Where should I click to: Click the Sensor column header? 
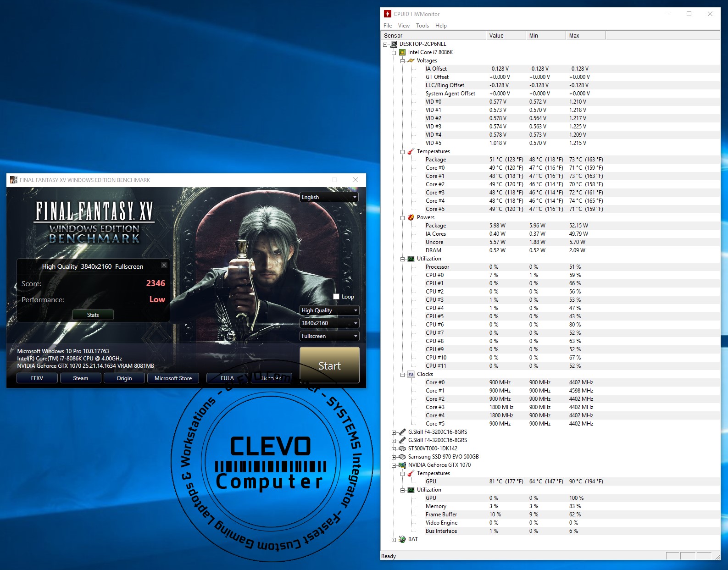point(433,35)
